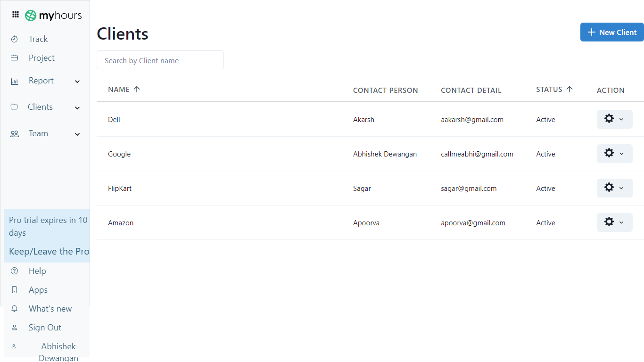
Task: Click Active status in Dell row
Action: point(545,120)
